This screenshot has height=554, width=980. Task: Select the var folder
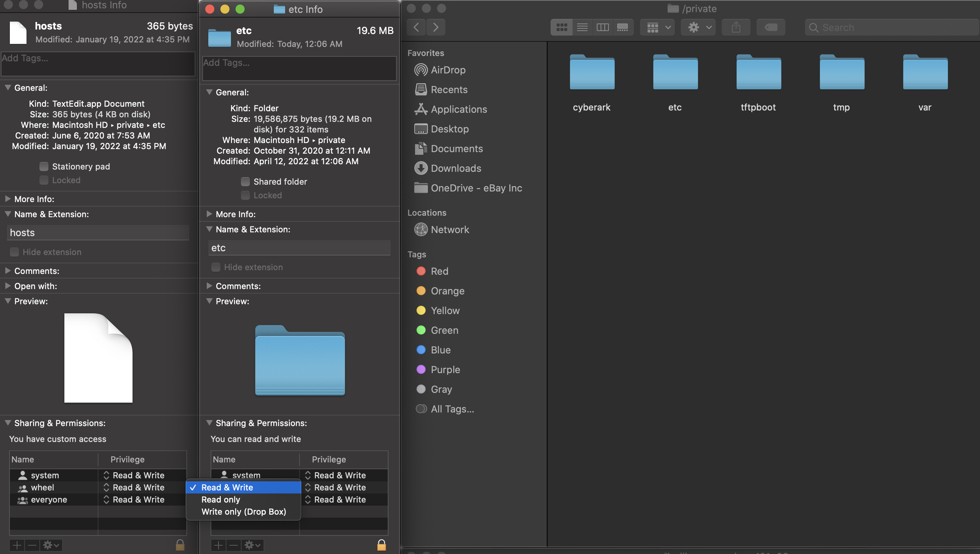pyautogui.click(x=925, y=83)
